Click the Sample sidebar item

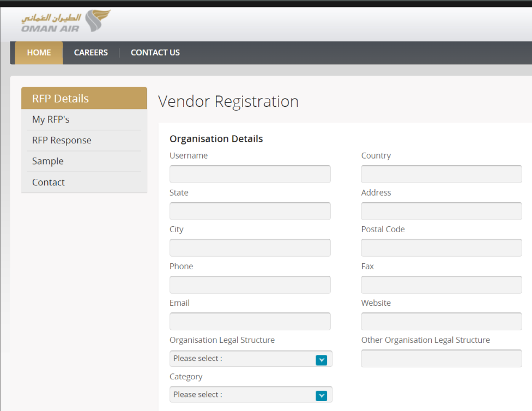[x=48, y=161]
